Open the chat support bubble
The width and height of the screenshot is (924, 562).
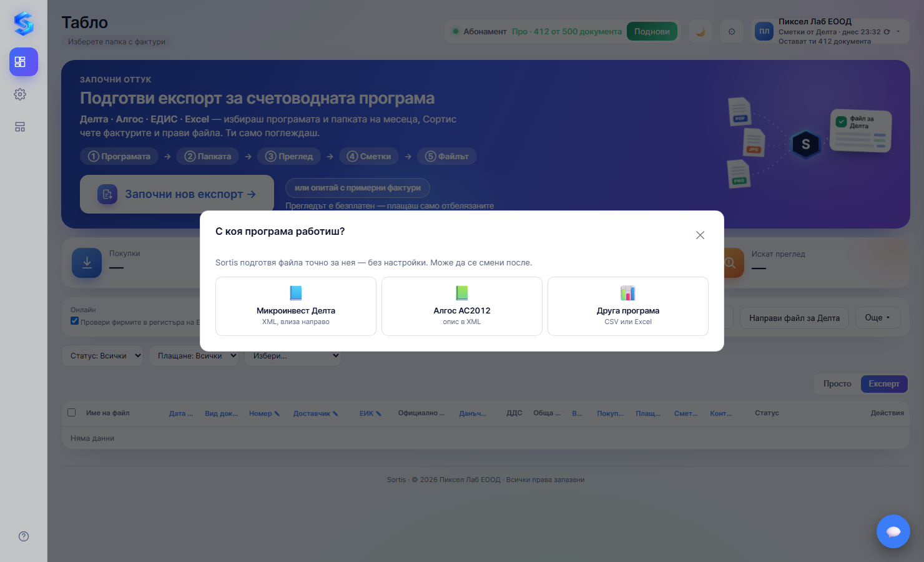coord(893,531)
